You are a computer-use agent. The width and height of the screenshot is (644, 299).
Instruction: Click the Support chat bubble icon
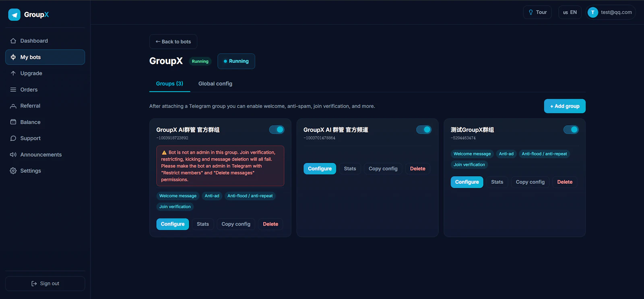tap(13, 138)
